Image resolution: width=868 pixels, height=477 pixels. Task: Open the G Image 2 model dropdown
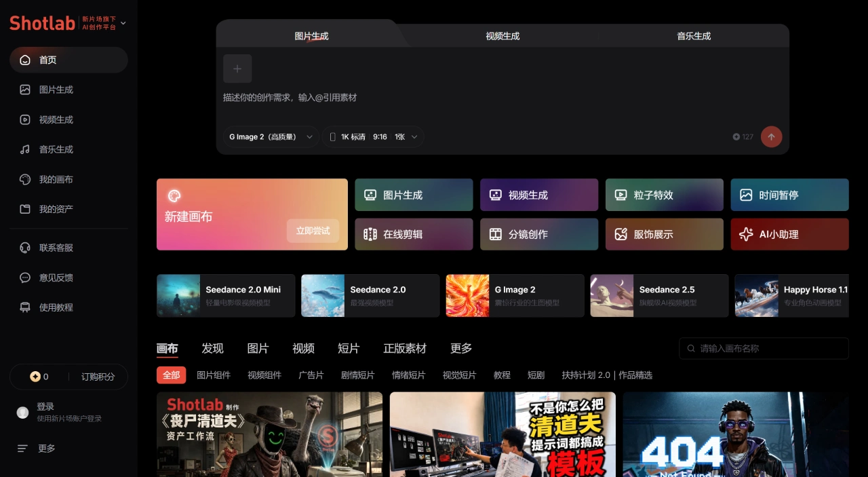271,136
